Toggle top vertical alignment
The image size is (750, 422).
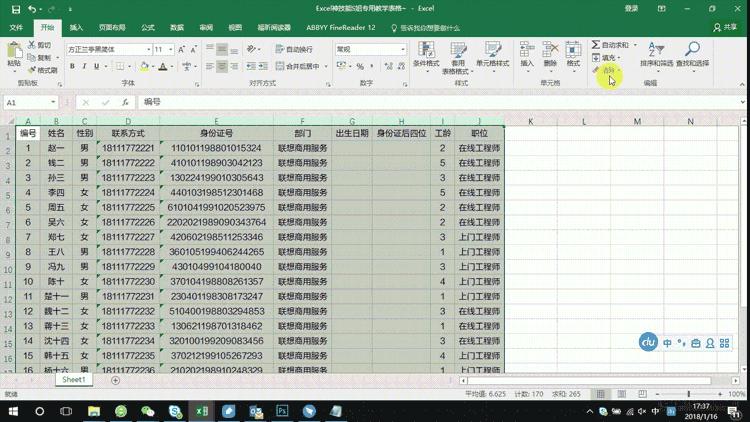(210, 49)
